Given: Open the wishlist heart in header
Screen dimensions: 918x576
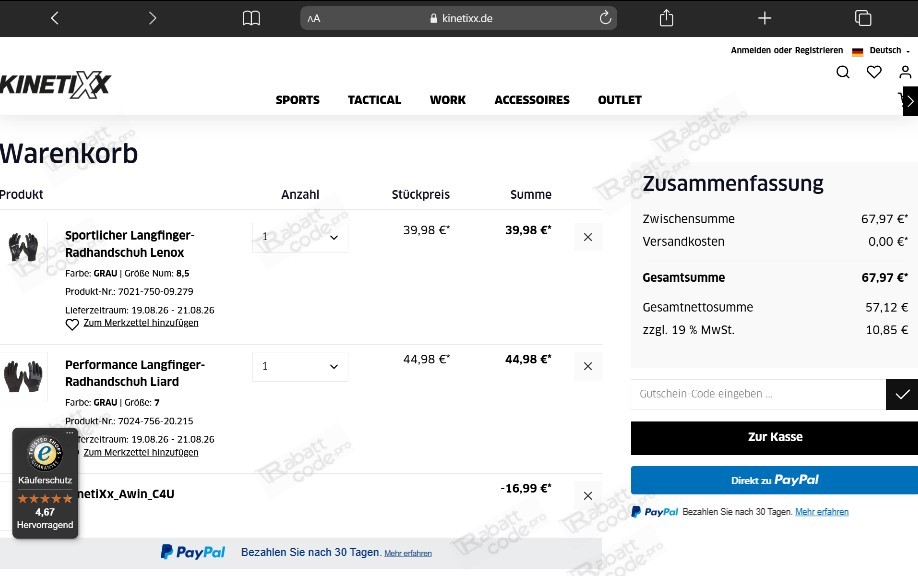Looking at the screenshot, I should coord(874,72).
